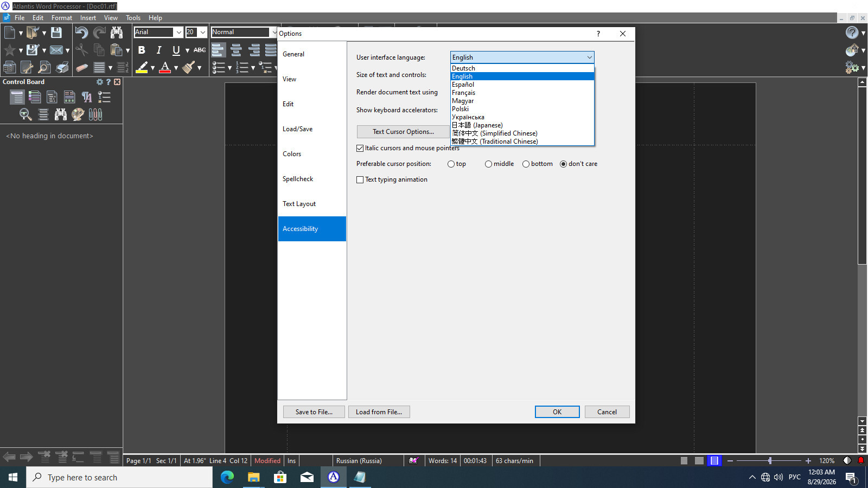This screenshot has height=488, width=868.
Task: Select the middle cursor position radio
Action: tap(488, 164)
